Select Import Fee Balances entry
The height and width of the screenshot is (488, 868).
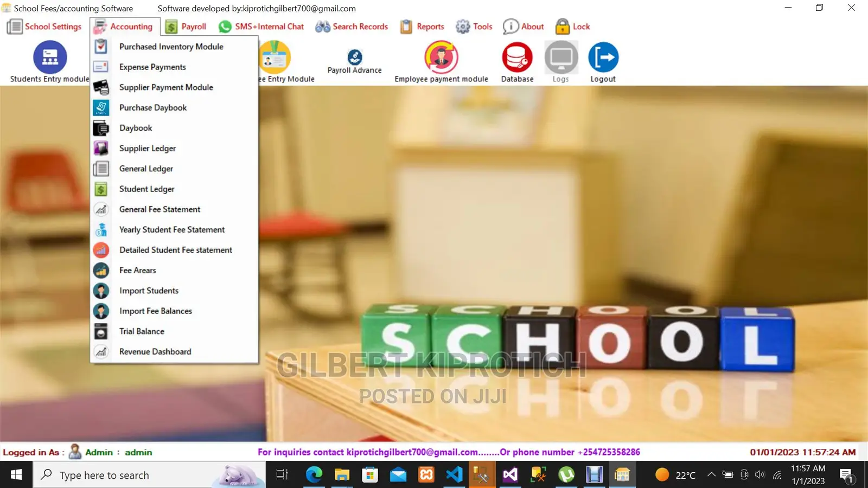click(174, 311)
